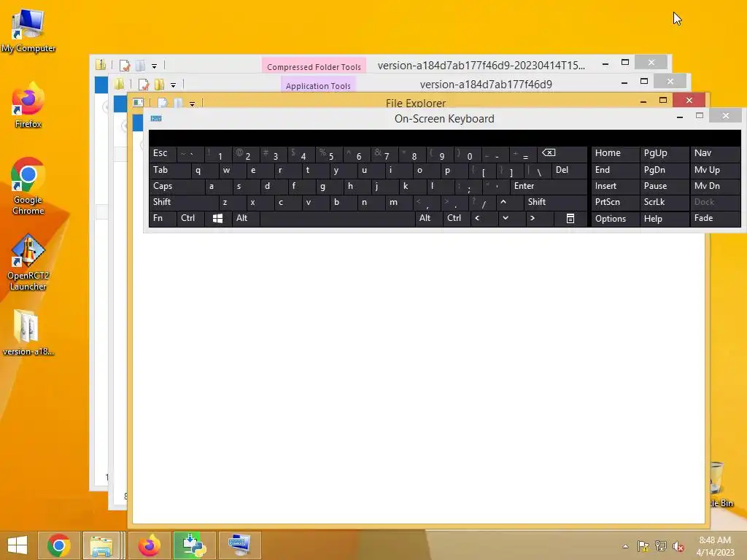Toggle the right Alt key

[x=428, y=219]
